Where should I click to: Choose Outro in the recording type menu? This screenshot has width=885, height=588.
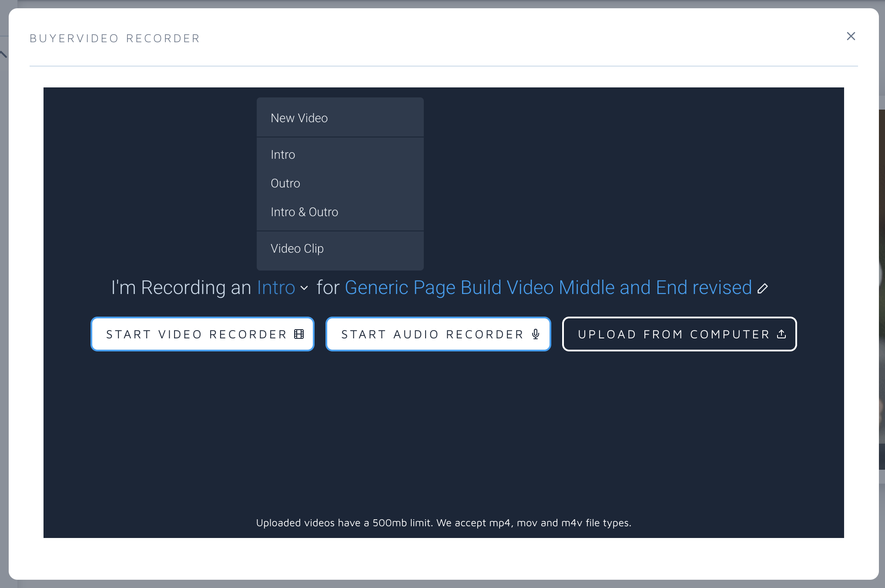tap(340, 183)
